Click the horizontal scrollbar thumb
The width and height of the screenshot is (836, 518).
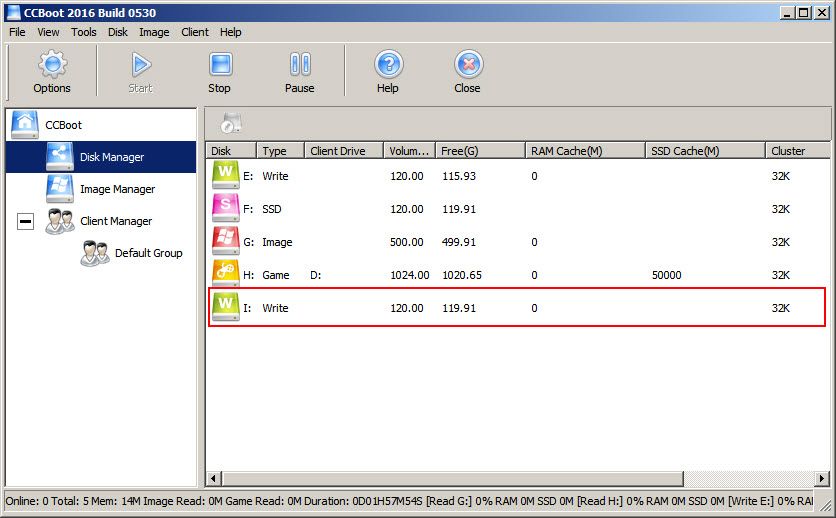point(452,479)
